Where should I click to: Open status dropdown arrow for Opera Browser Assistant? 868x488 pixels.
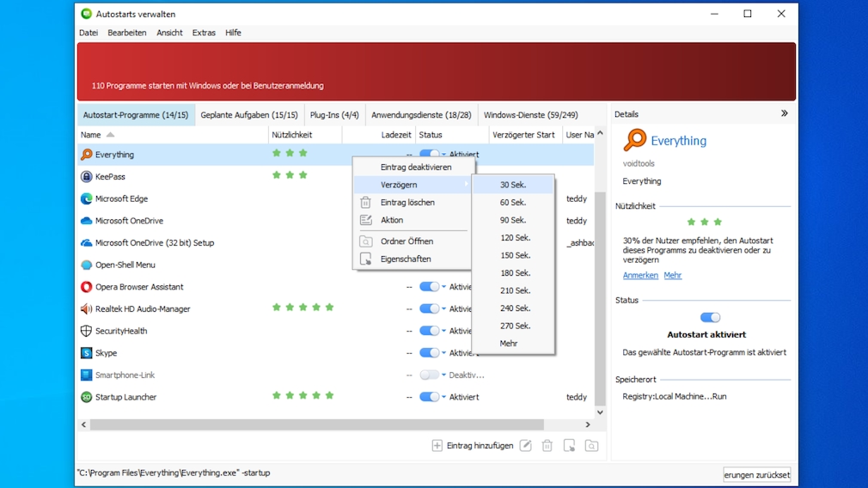pyautogui.click(x=444, y=287)
